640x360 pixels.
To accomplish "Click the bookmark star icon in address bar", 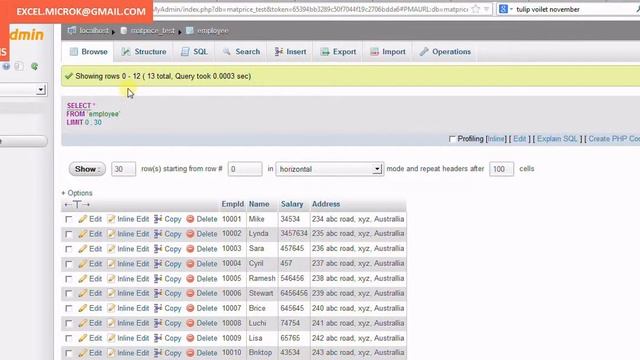I will (x=476, y=9).
